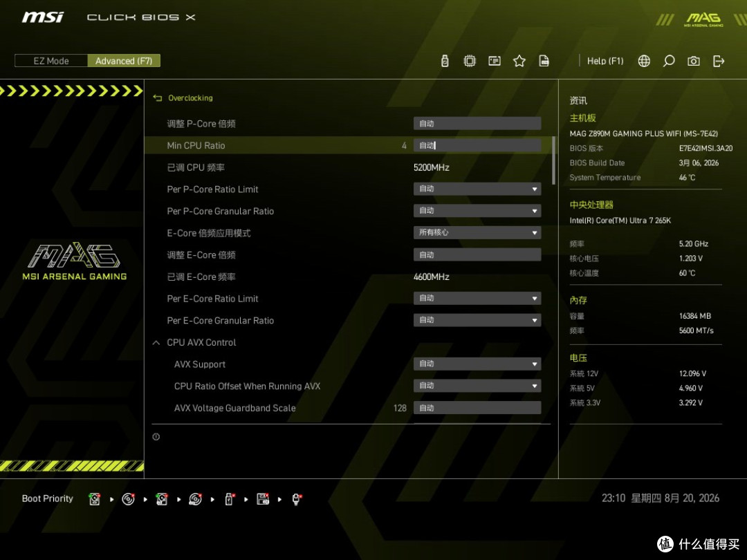
Task: Click the back arrow beside Overclocking
Action: point(158,98)
